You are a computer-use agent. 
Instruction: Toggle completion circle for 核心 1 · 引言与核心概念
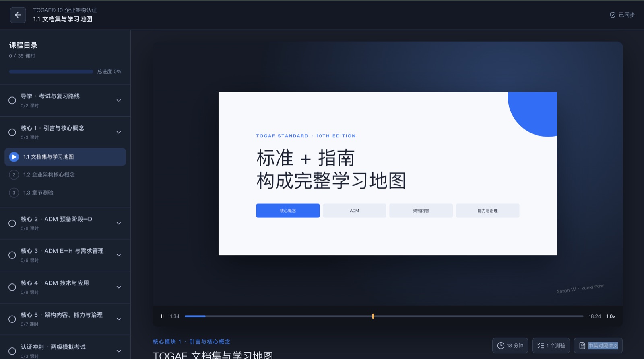[12, 132]
